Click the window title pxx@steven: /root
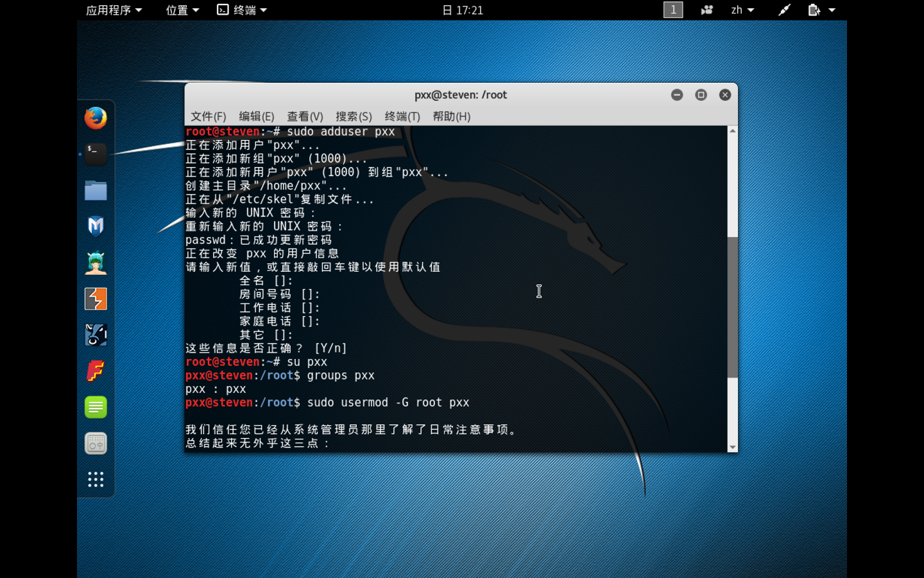924x578 pixels. 461,95
